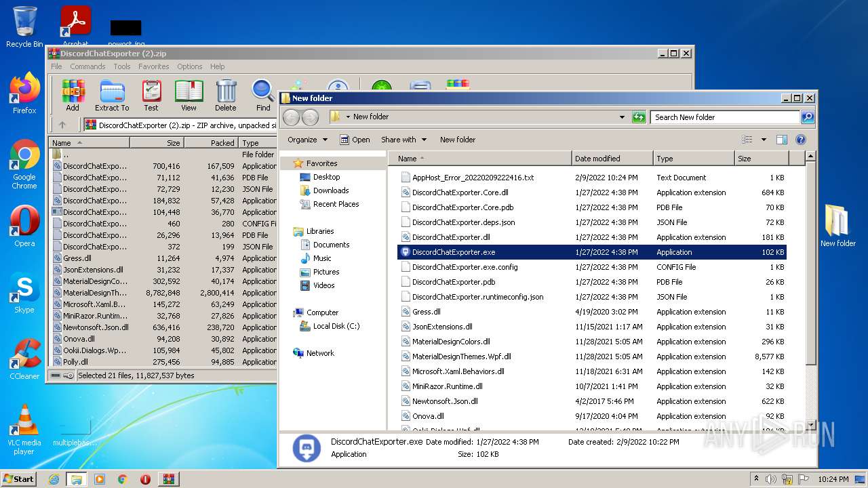Select Desktop under Favorites in navigation pane
Screen dimensions: 868x488
(x=326, y=177)
